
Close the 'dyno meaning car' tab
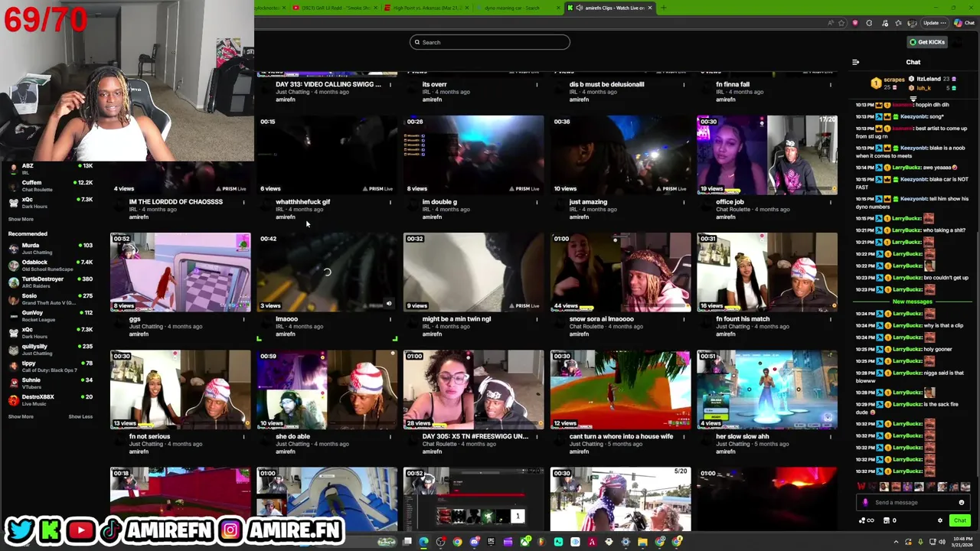pyautogui.click(x=558, y=8)
